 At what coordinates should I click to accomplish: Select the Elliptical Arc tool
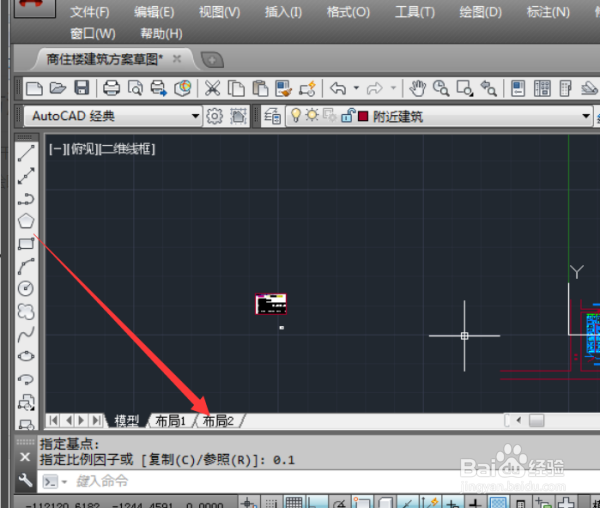[x=26, y=379]
